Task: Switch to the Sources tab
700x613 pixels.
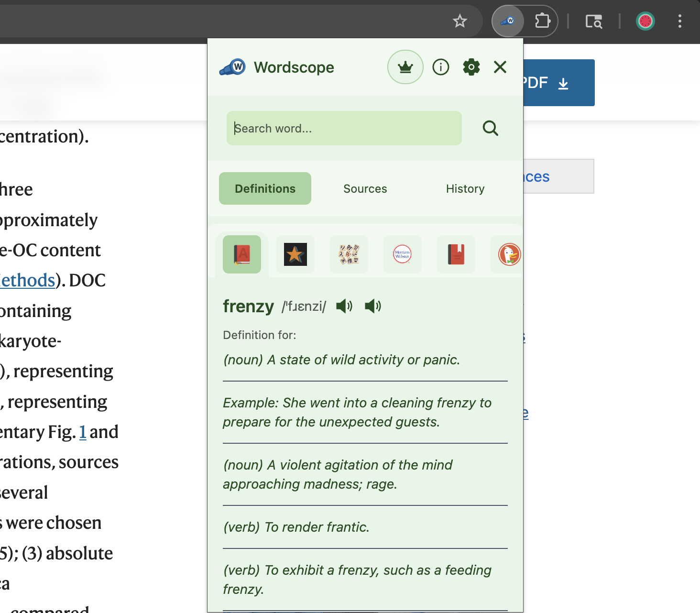Action: 365,189
